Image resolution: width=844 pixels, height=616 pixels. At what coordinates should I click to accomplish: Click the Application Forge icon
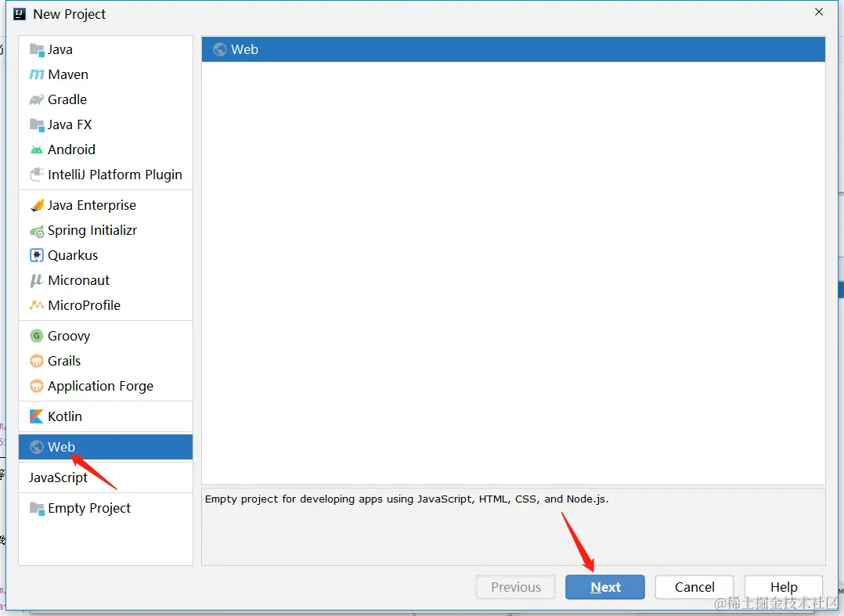click(37, 386)
